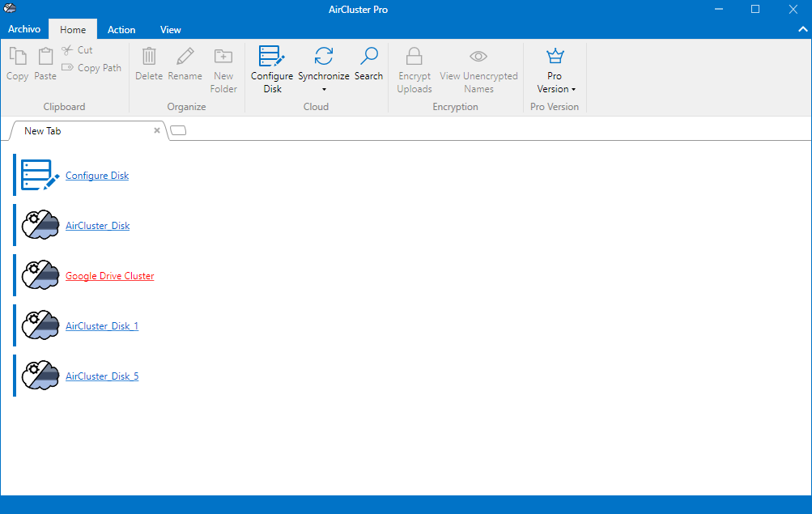The image size is (812, 514).
Task: Expand the Pro Version dropdown arrow
Action: pyautogui.click(x=573, y=90)
